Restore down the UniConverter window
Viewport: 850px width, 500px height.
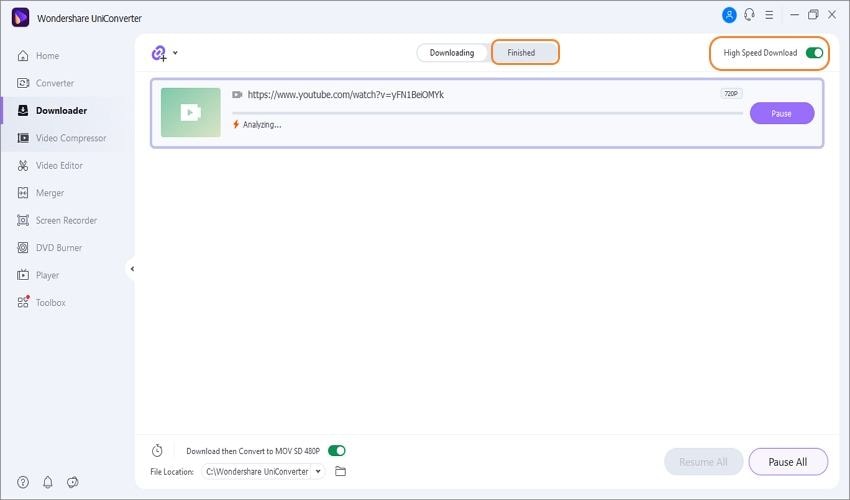813,15
